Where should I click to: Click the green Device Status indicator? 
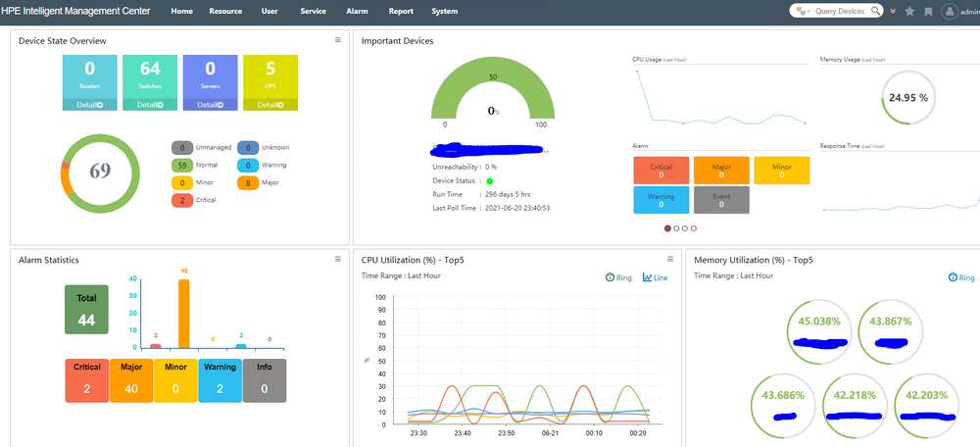pos(490,180)
